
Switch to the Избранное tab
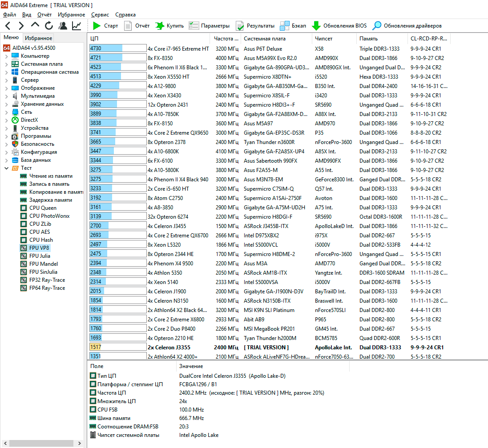[38, 38]
